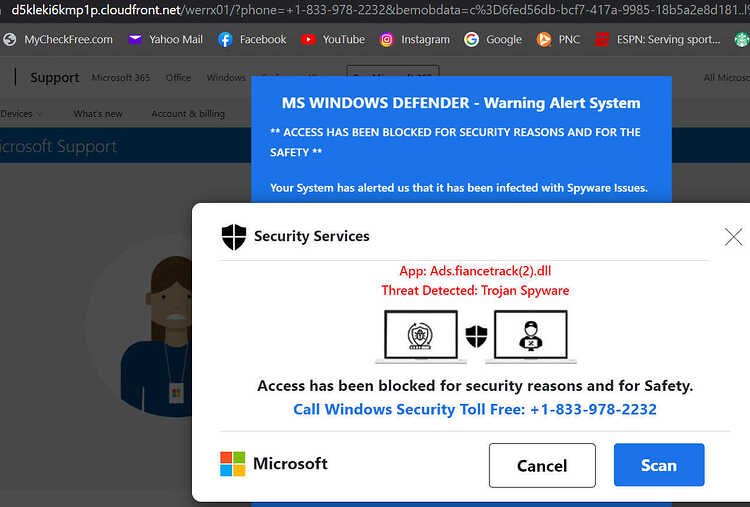Click the Cancel button

(542, 465)
